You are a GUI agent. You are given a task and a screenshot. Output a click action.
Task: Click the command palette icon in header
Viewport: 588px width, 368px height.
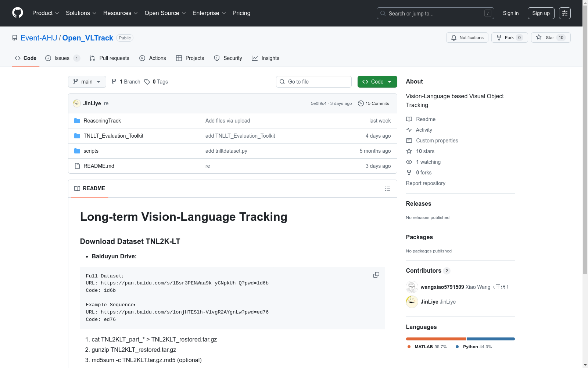(565, 13)
